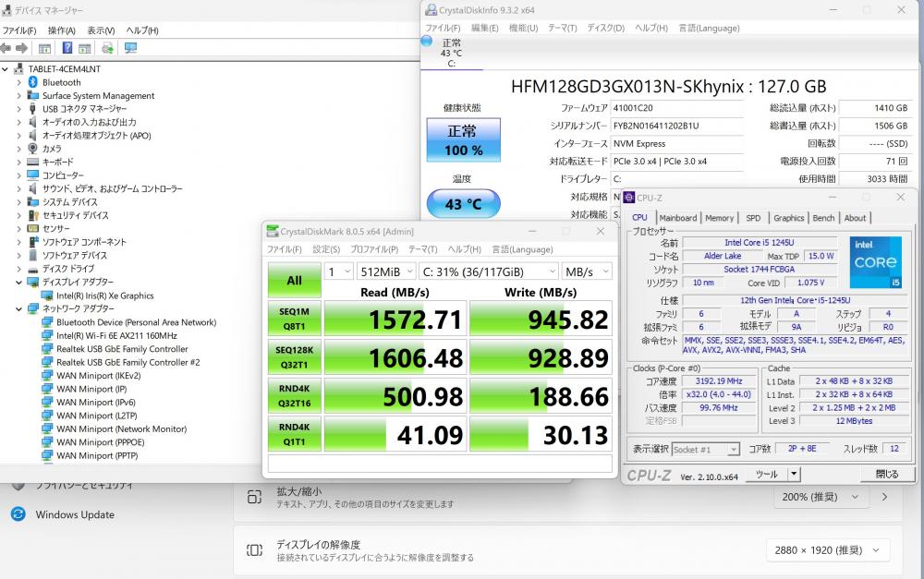Open Device Manager 操作(A) menu

pos(61,30)
